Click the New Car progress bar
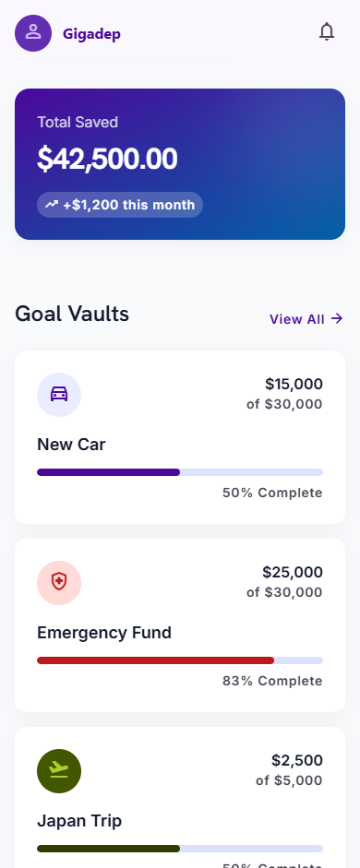This screenshot has height=868, width=360. click(180, 472)
